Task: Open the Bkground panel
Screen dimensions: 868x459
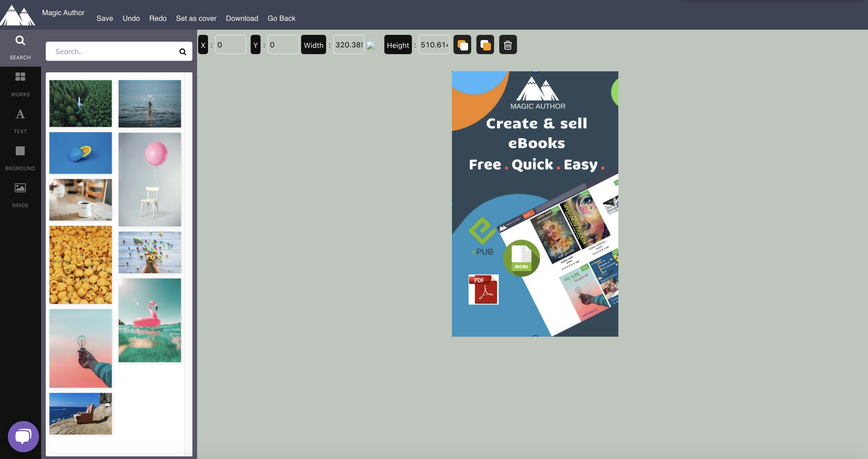Action: [x=20, y=158]
